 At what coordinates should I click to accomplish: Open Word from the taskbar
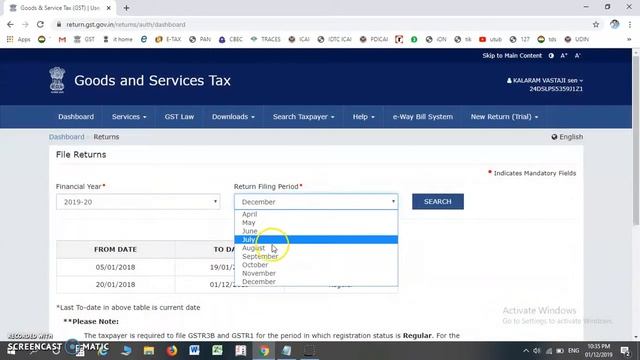tap(194, 351)
